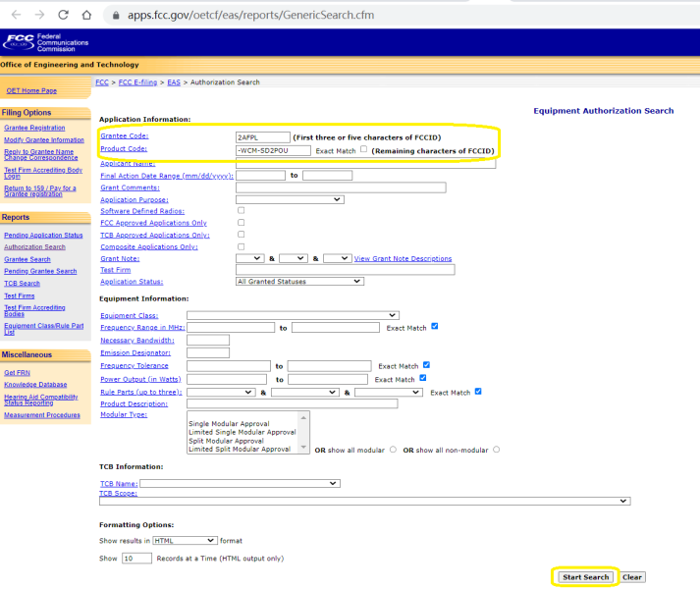Open Pending Application Status report
Screen dimensions: 700x589
[x=43, y=235]
